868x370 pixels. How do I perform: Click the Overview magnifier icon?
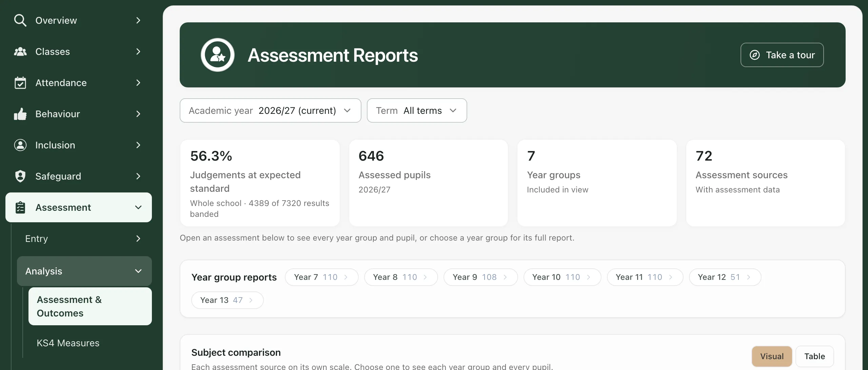pyautogui.click(x=20, y=20)
